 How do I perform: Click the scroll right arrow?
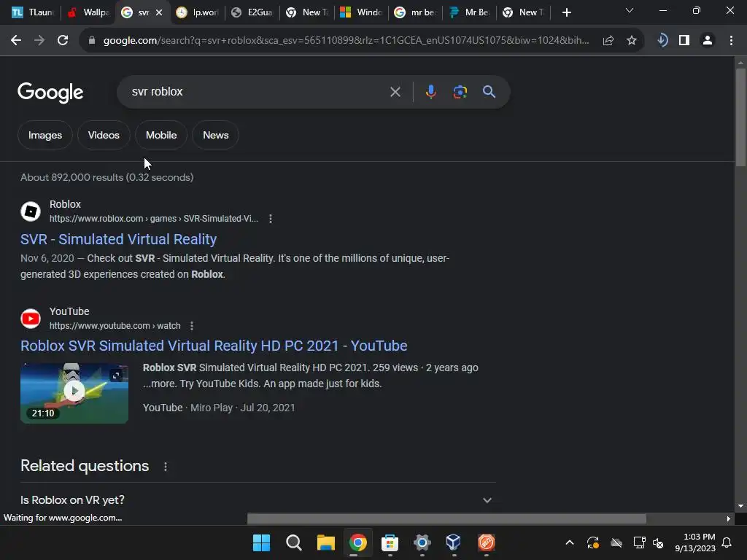point(728,518)
